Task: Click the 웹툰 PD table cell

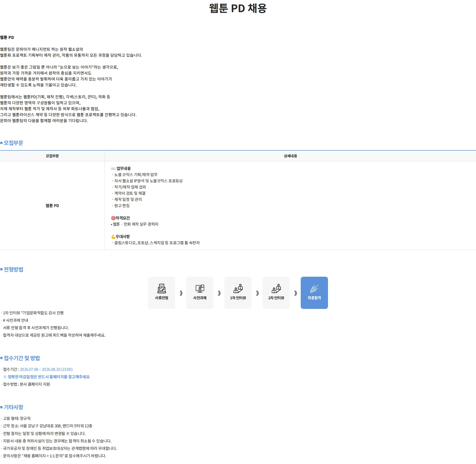Action: [52, 206]
